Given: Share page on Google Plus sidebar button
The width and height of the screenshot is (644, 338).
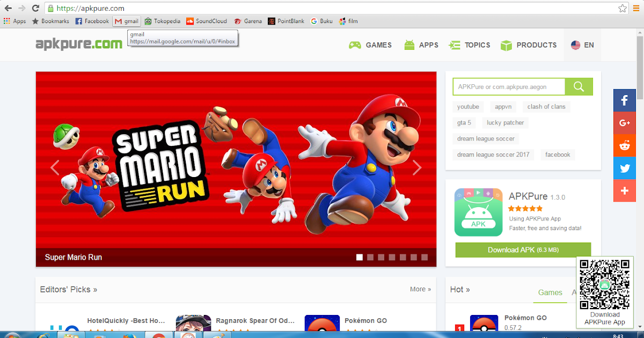Looking at the screenshot, I should 625,123.
